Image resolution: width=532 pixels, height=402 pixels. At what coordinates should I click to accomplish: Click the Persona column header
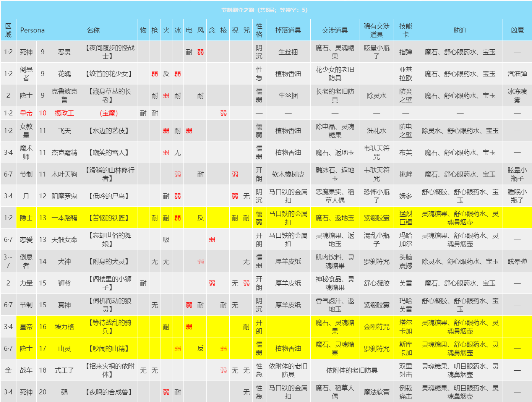32,30
